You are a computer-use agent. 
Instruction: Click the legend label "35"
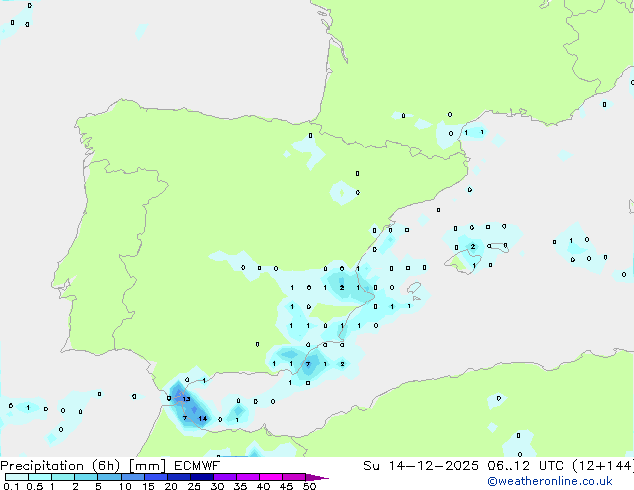240,486
